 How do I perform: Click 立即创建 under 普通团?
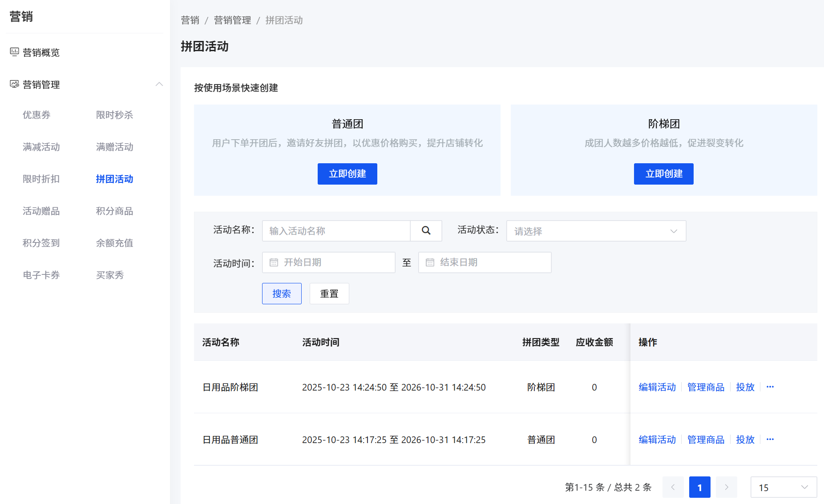coord(347,174)
